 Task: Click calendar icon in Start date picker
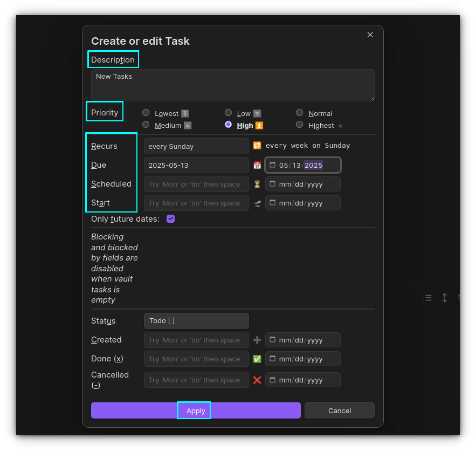point(273,203)
